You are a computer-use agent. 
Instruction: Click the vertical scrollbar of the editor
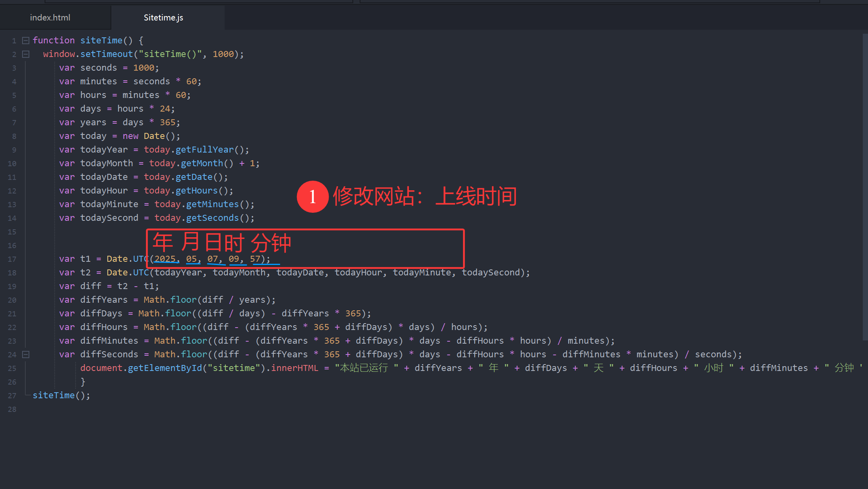pos(865,187)
